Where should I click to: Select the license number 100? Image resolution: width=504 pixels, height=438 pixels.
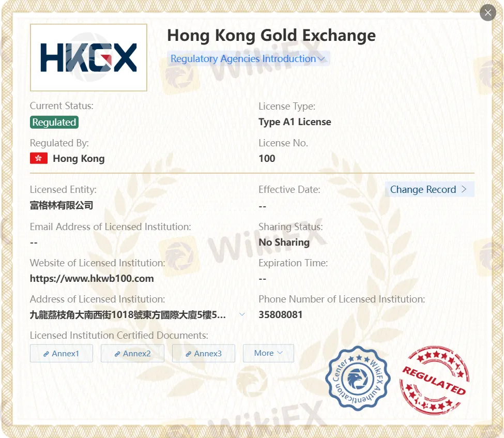[x=267, y=158]
